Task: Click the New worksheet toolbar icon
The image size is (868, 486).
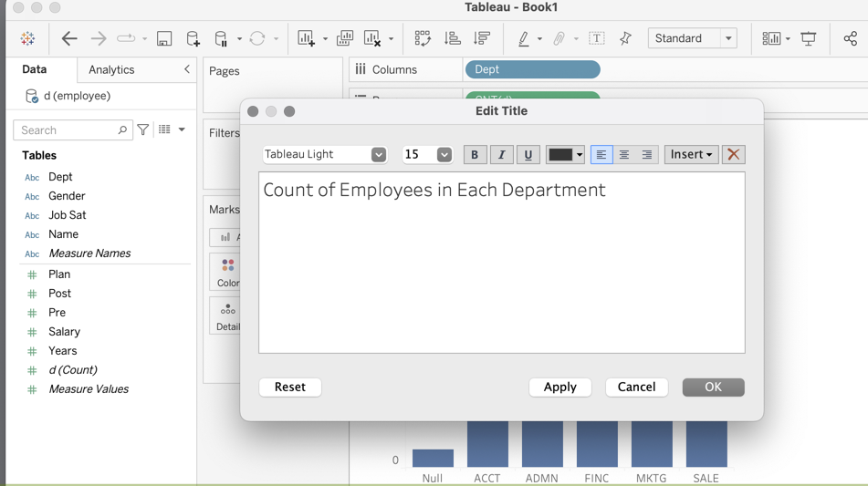Action: click(x=307, y=39)
